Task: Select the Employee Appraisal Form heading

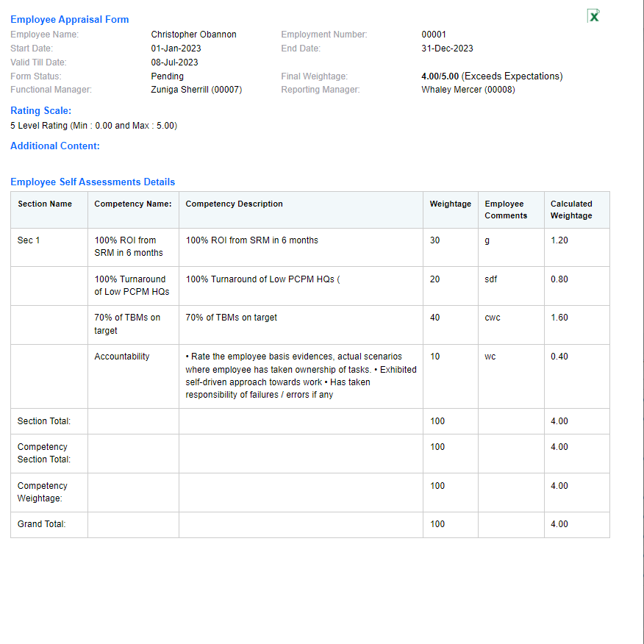Action: pos(69,19)
